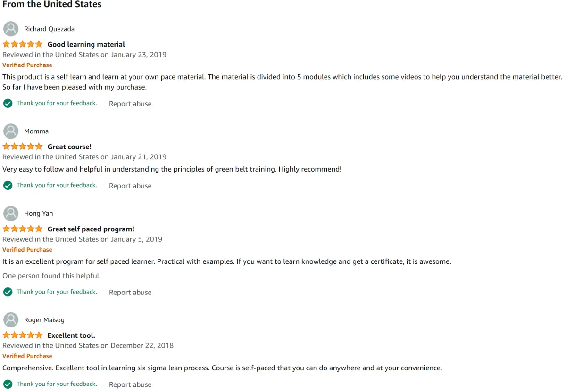Open 'Excellent tool.' review title
This screenshot has width=566, height=392.
71,335
